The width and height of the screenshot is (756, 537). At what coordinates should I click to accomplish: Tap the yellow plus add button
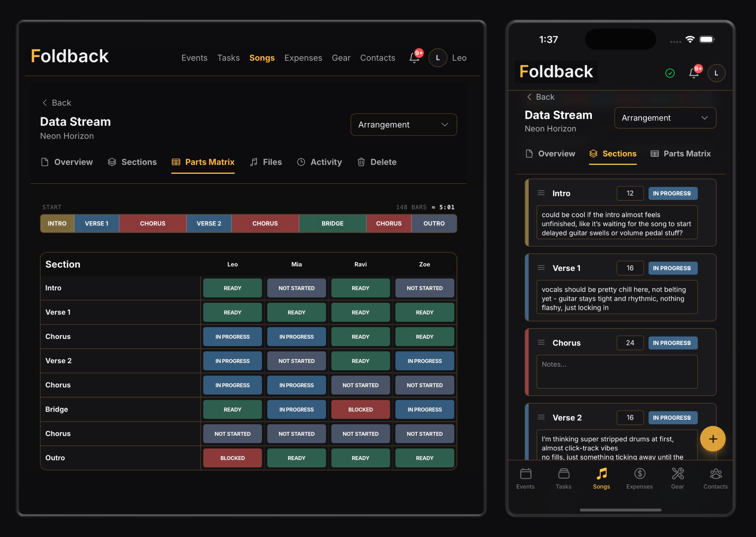pos(713,439)
